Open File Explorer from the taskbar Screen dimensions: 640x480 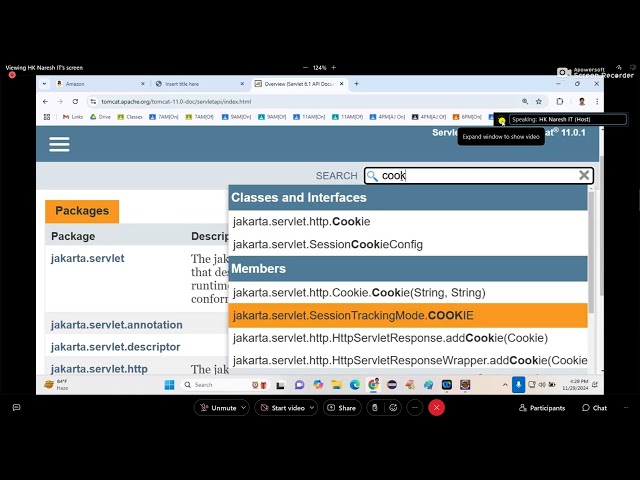336,384
